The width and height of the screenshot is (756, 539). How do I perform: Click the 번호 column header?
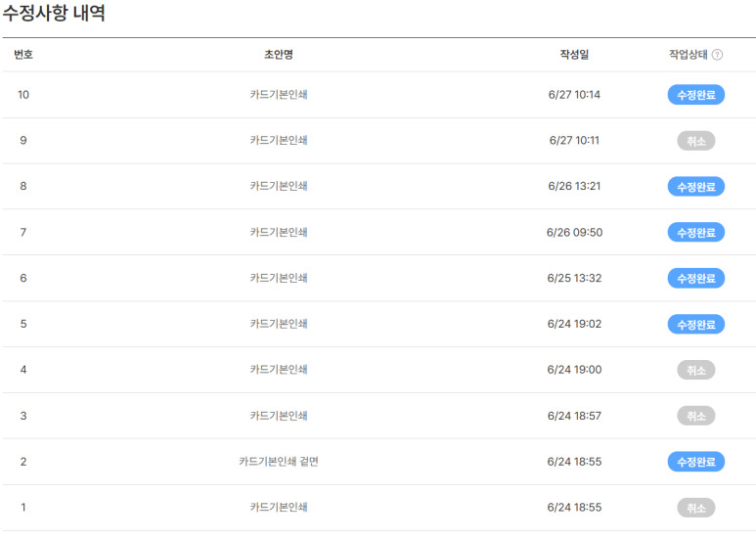(23, 55)
